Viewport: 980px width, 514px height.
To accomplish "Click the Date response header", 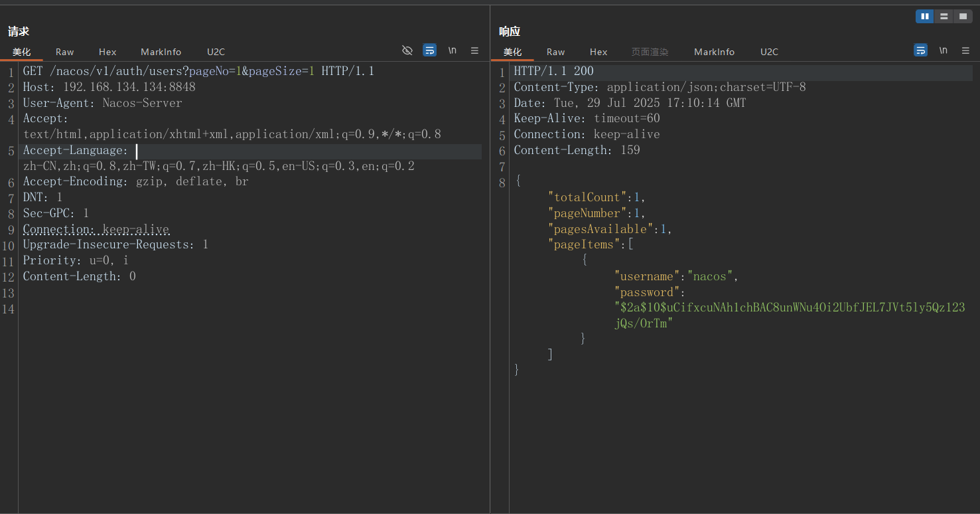I will pos(630,103).
